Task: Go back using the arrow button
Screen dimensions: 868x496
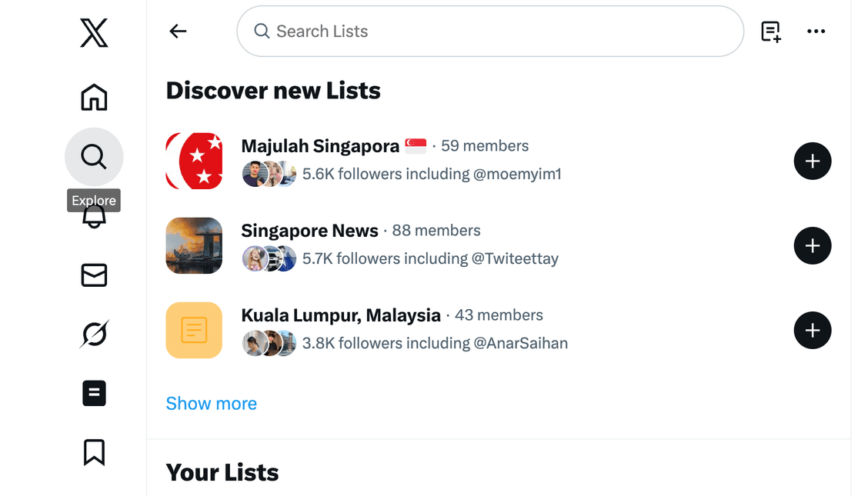Action: [178, 31]
